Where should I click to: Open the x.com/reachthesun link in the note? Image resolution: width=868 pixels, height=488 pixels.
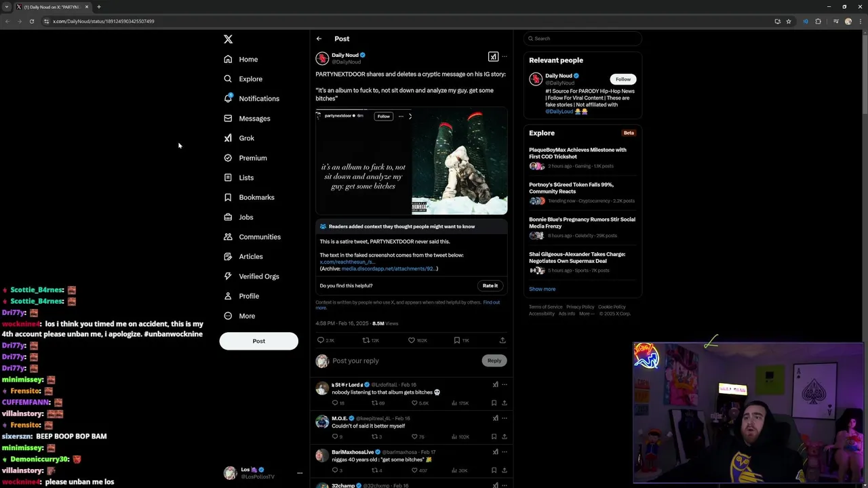tap(347, 262)
